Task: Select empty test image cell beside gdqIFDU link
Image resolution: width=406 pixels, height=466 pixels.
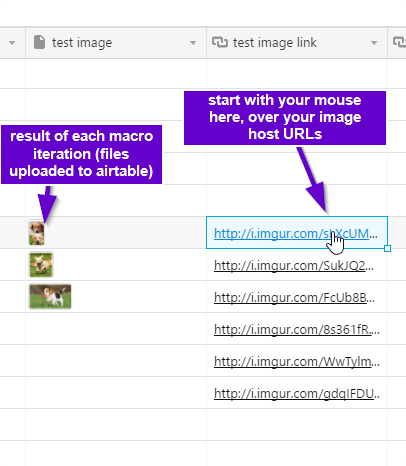Action: (x=116, y=393)
